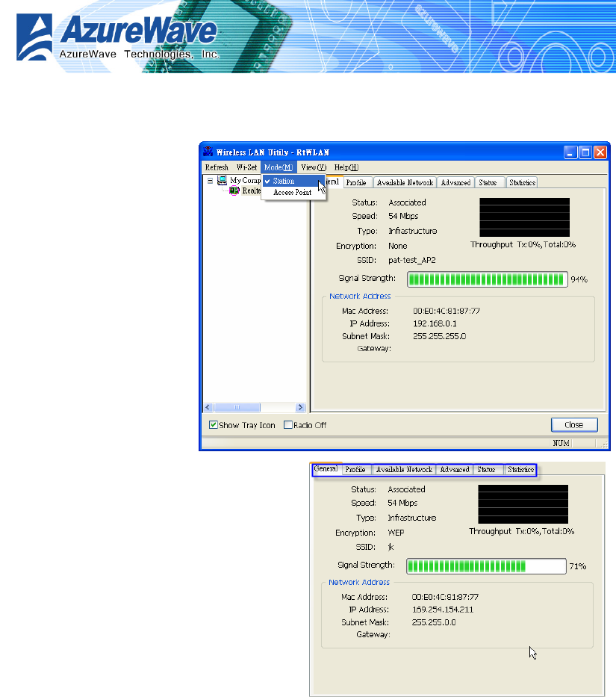This screenshot has height=697, width=616.
Task: Click the upper throughput graph display
Action: pos(524,217)
